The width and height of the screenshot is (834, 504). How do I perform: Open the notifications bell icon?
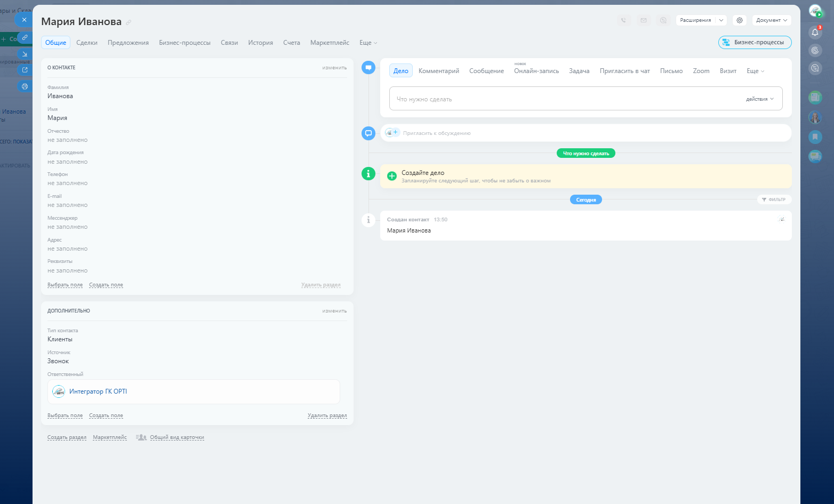pos(815,33)
